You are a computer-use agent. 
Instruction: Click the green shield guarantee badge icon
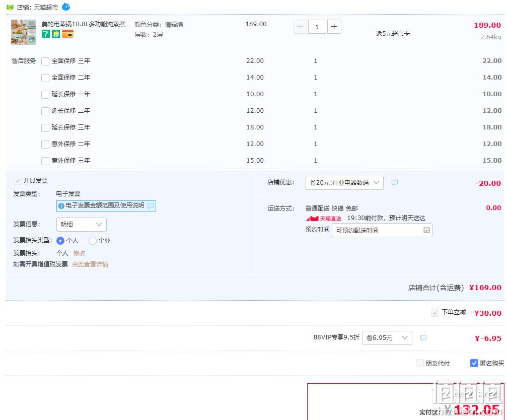click(56, 34)
